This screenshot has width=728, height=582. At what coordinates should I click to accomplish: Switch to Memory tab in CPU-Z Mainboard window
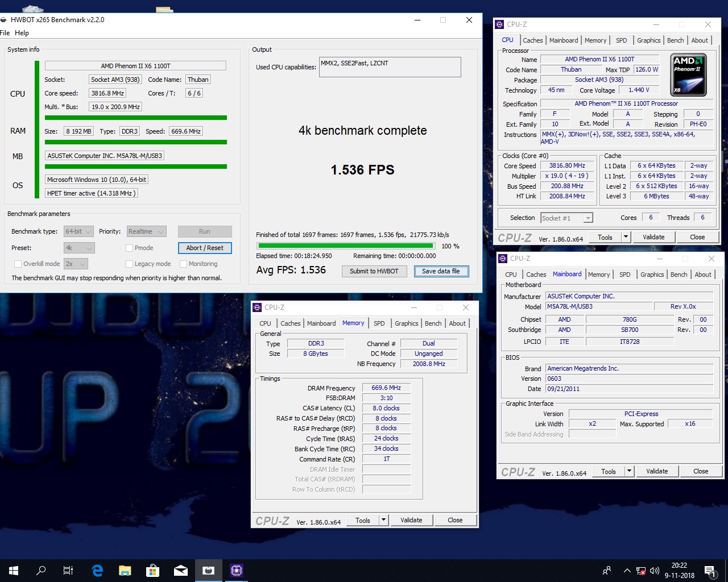(x=599, y=275)
